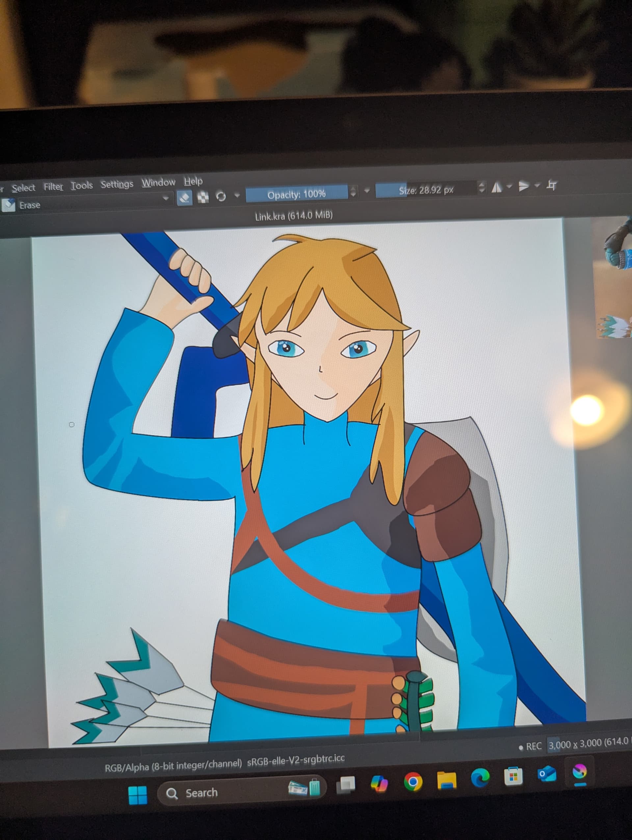632x840 pixels.
Task: Click the REC recording indicator
Action: (530, 746)
